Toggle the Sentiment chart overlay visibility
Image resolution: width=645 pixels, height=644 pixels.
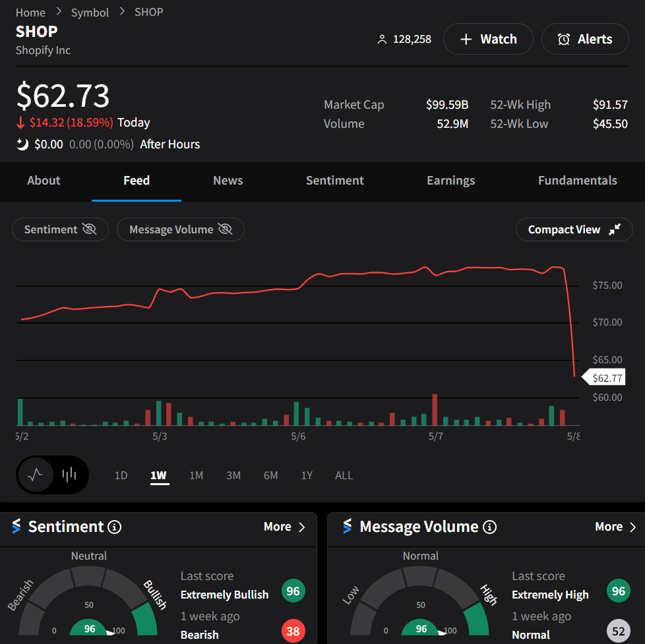pos(61,229)
